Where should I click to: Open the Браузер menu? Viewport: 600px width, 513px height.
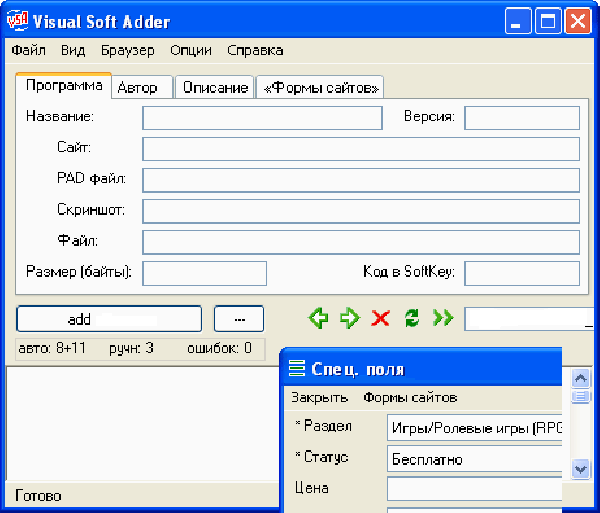pyautogui.click(x=128, y=50)
